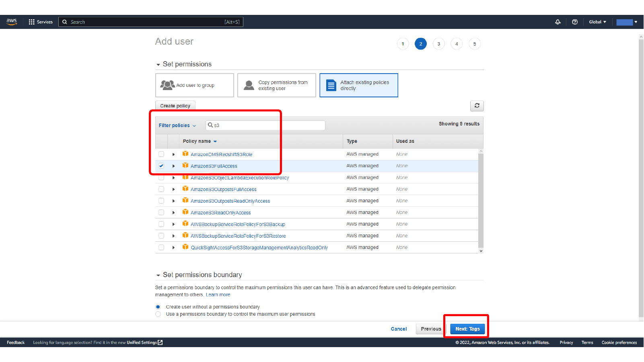
Task: Click the magnifier icon in policy filter box
Action: (x=210, y=125)
